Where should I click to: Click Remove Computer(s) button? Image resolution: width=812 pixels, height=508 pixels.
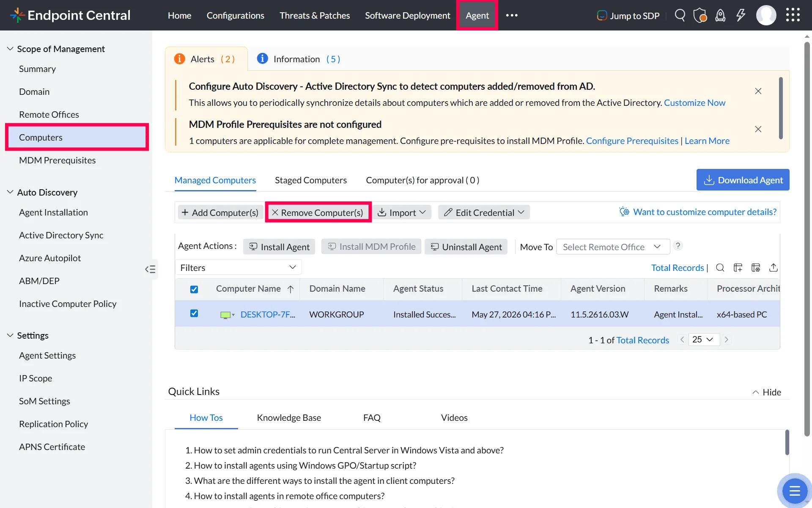pos(318,213)
